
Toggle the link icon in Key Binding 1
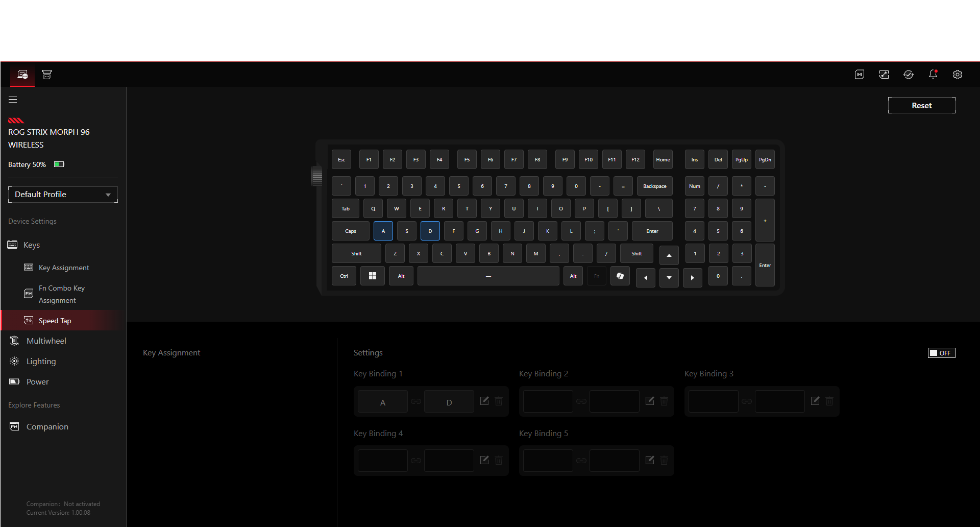click(x=416, y=401)
